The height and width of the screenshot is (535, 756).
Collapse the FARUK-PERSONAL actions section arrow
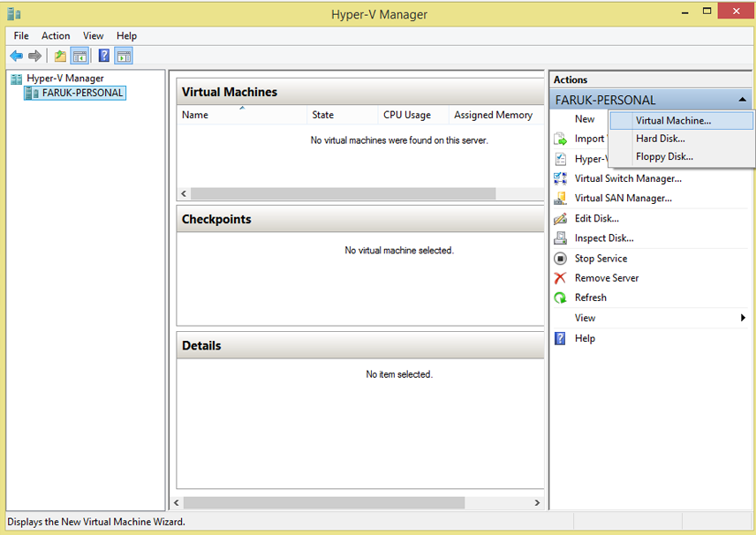[x=743, y=100]
